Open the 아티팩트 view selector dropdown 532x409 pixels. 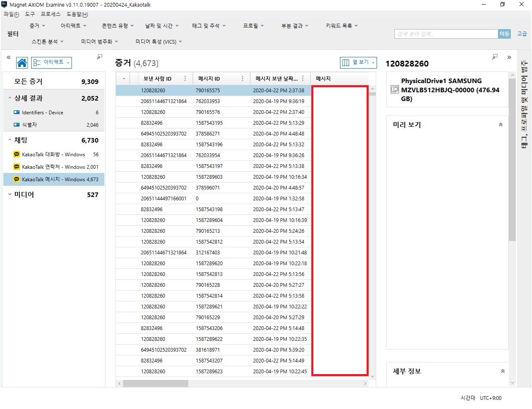52,63
